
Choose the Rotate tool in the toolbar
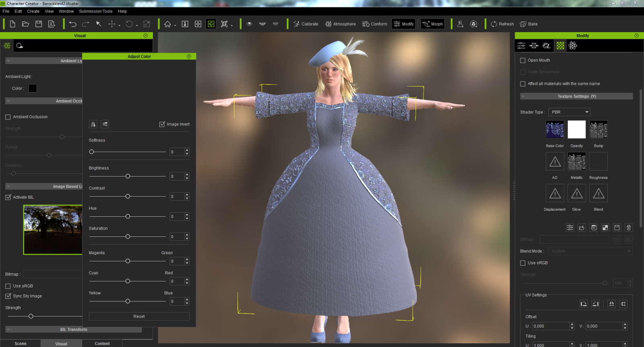click(129, 24)
